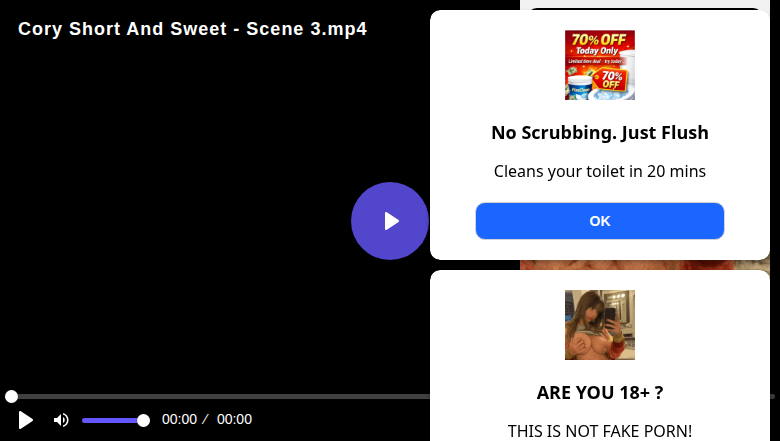Click the OK button in toilet cleaner ad
780x441 pixels.
pyautogui.click(x=599, y=221)
